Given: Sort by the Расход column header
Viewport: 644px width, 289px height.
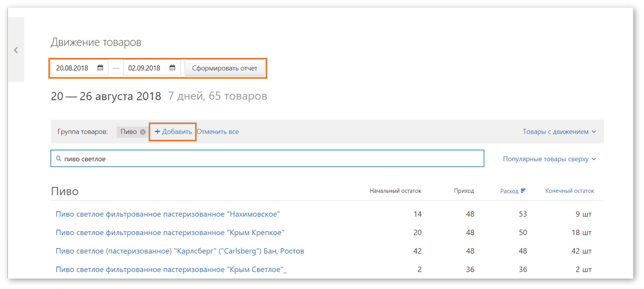Looking at the screenshot, I should [x=509, y=191].
